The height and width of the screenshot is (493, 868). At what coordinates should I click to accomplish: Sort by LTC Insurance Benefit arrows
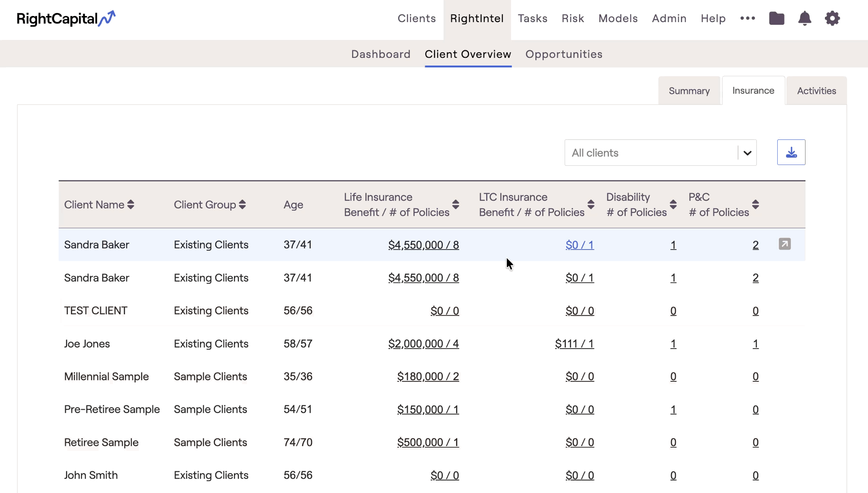coord(591,204)
